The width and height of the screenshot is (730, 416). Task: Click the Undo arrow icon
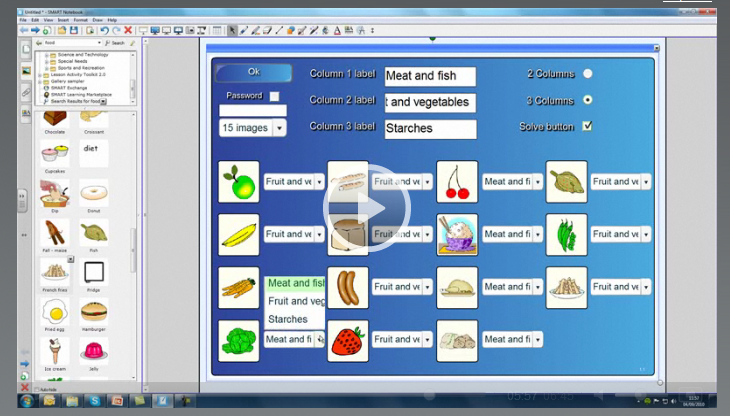104,31
